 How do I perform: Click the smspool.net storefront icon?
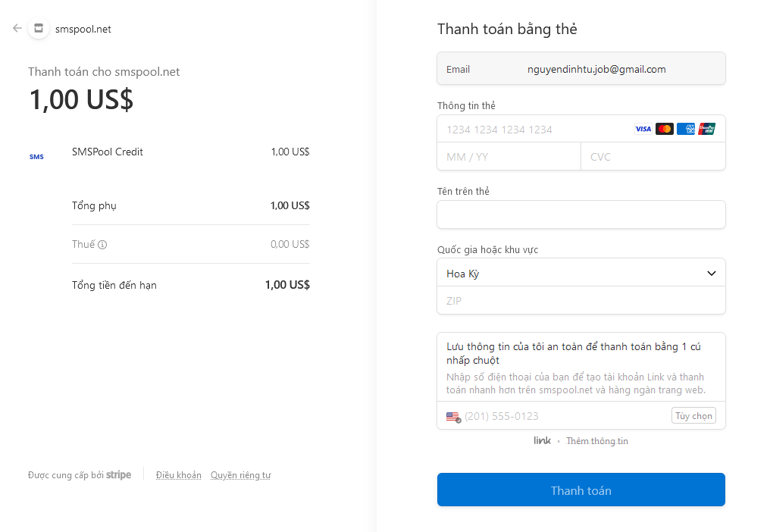[x=39, y=29]
